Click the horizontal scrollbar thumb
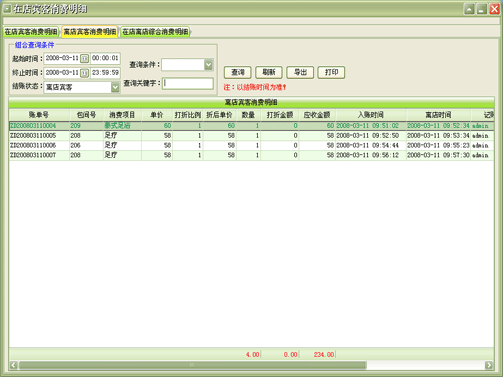The image size is (503, 377). pos(193,365)
